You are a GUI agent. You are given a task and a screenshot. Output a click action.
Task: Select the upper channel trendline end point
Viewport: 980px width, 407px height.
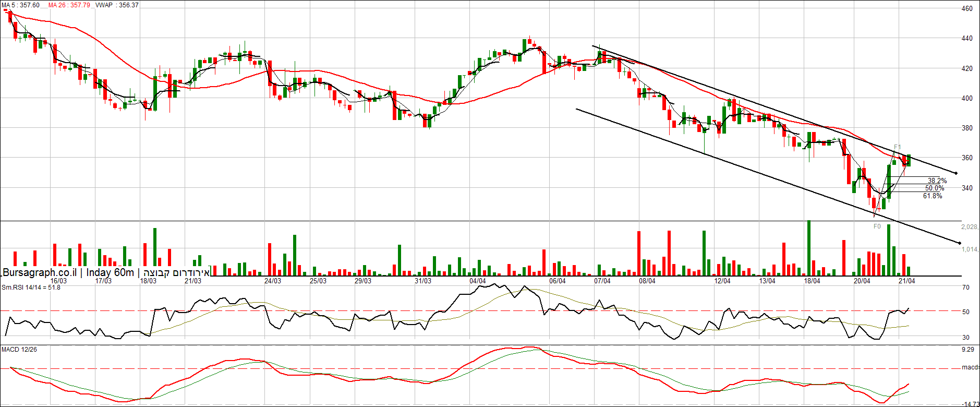click(955, 173)
